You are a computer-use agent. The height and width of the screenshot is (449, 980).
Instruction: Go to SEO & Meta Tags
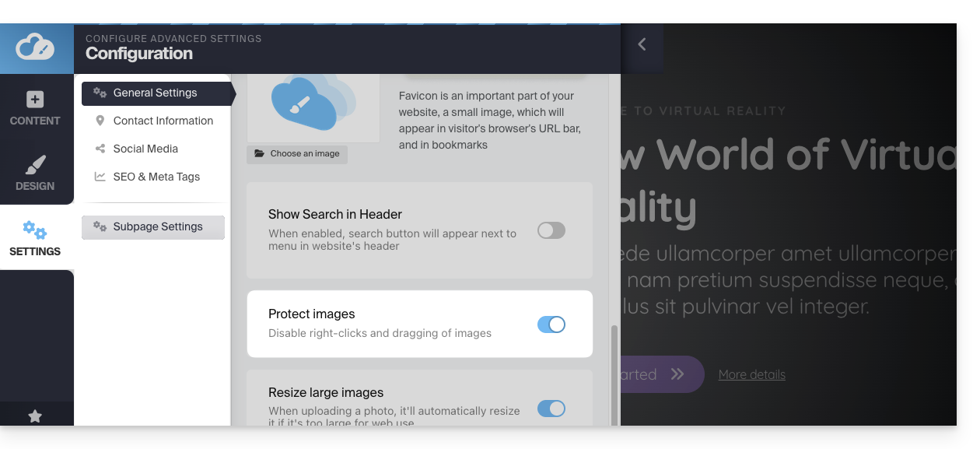click(156, 177)
